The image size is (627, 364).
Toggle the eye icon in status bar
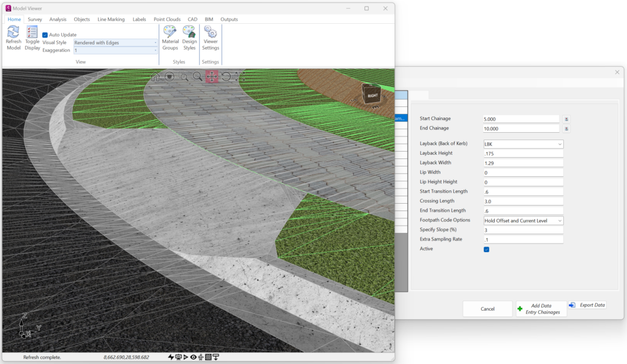point(193,357)
